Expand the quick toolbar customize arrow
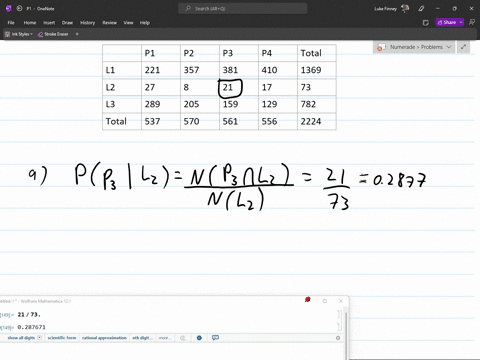 pyautogui.click(x=77, y=34)
